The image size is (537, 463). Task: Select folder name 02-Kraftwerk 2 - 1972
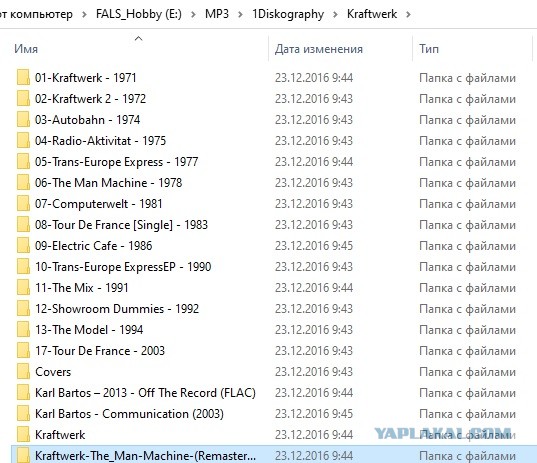coord(90,99)
